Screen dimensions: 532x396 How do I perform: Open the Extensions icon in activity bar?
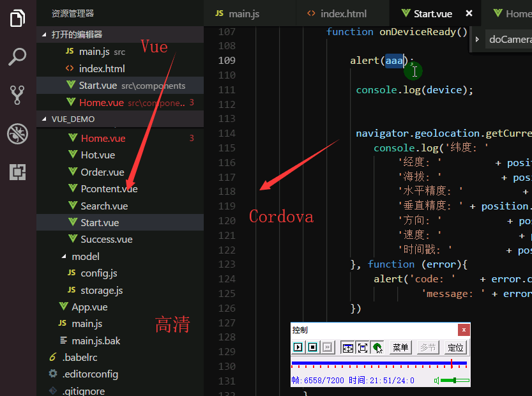point(17,172)
